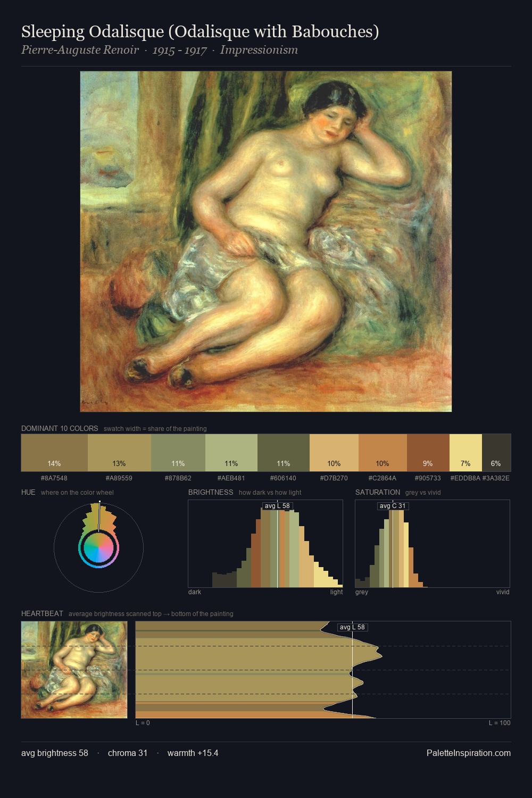532x798 pixels.
Task: Click the 7% swatch percentage label
Action: (x=465, y=463)
